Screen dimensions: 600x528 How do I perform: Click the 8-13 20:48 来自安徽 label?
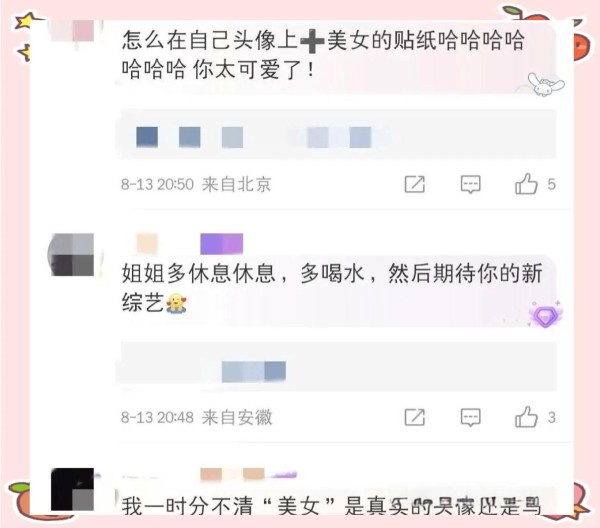pyautogui.click(x=197, y=417)
